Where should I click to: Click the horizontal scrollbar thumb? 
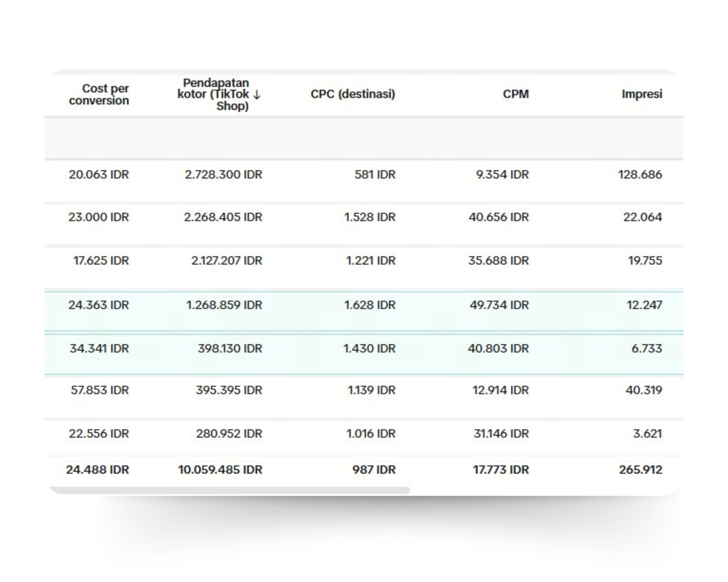tap(230, 490)
